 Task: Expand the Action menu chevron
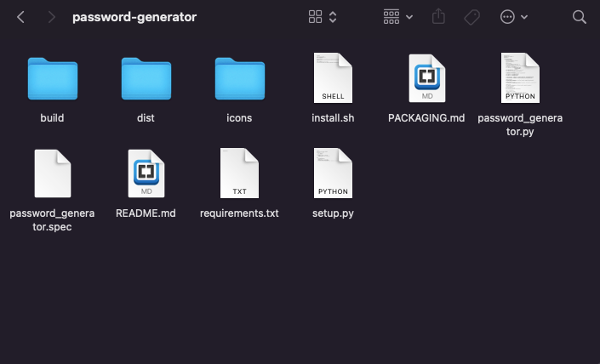[524, 17]
